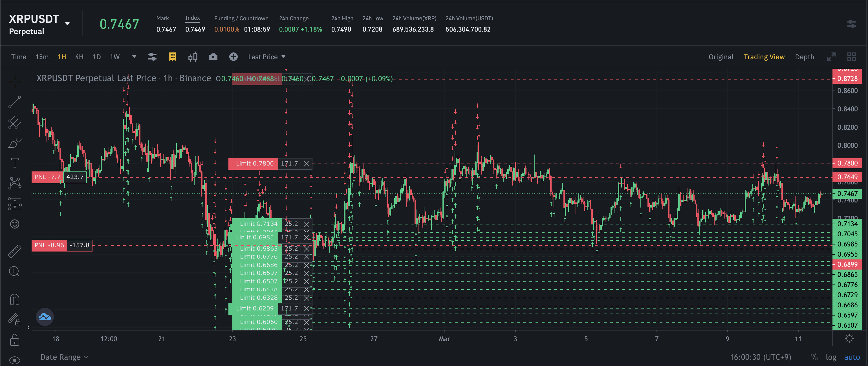
Task: Open the emoji icons drawing tool
Action: [14, 224]
